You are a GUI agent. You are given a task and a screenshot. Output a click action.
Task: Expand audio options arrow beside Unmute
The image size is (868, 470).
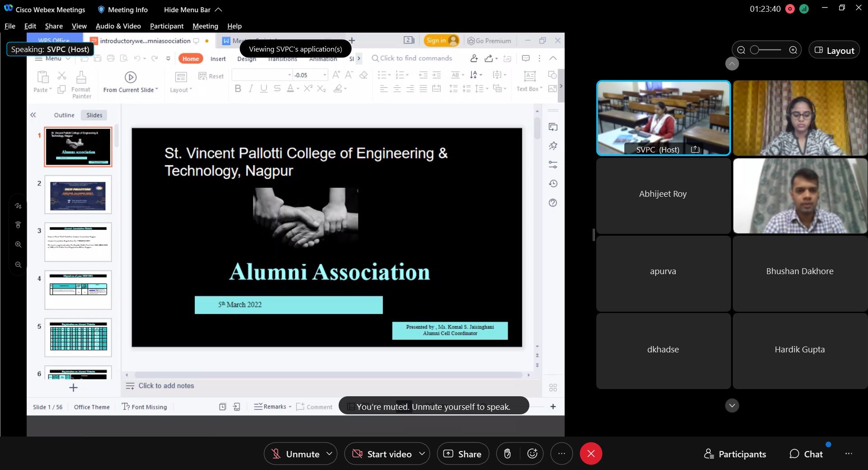pos(330,454)
